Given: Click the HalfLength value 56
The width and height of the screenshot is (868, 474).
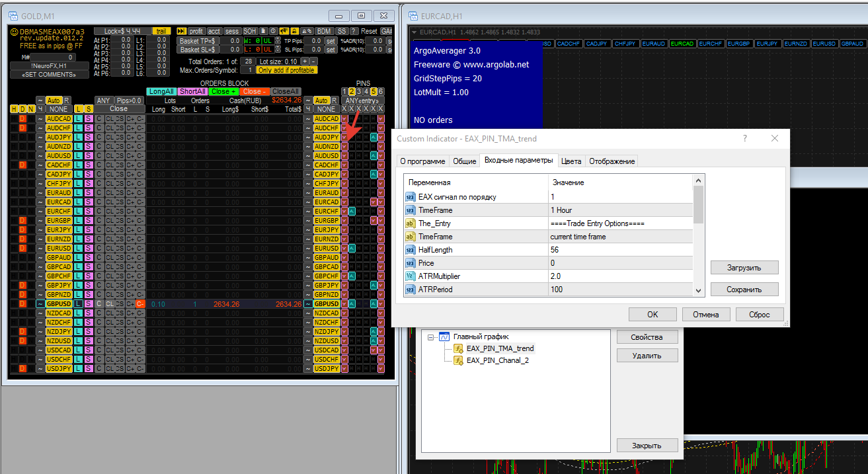Looking at the screenshot, I should click(620, 250).
